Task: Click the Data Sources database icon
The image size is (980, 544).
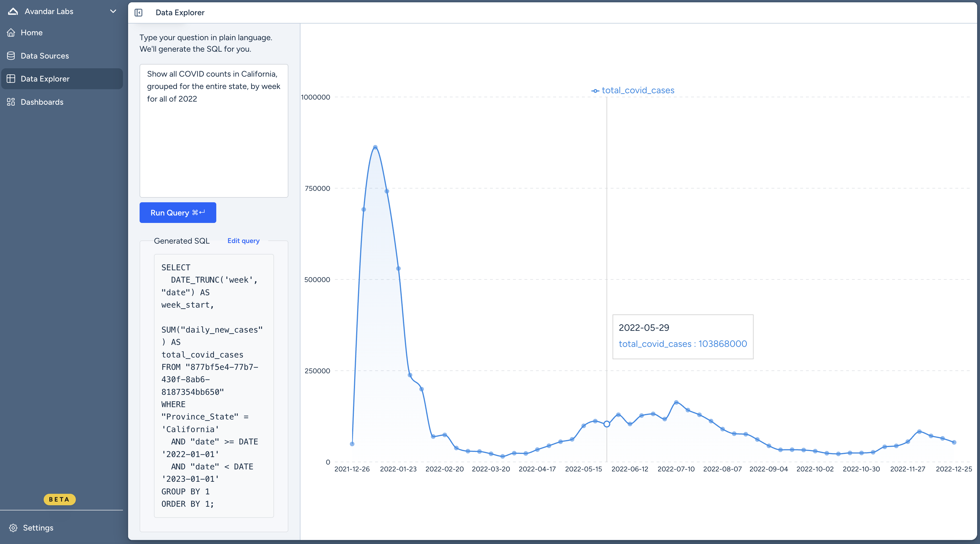Action: [11, 55]
